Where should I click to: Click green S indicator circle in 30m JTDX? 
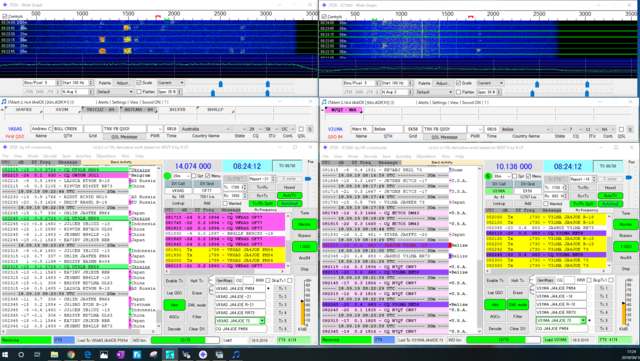point(488,176)
